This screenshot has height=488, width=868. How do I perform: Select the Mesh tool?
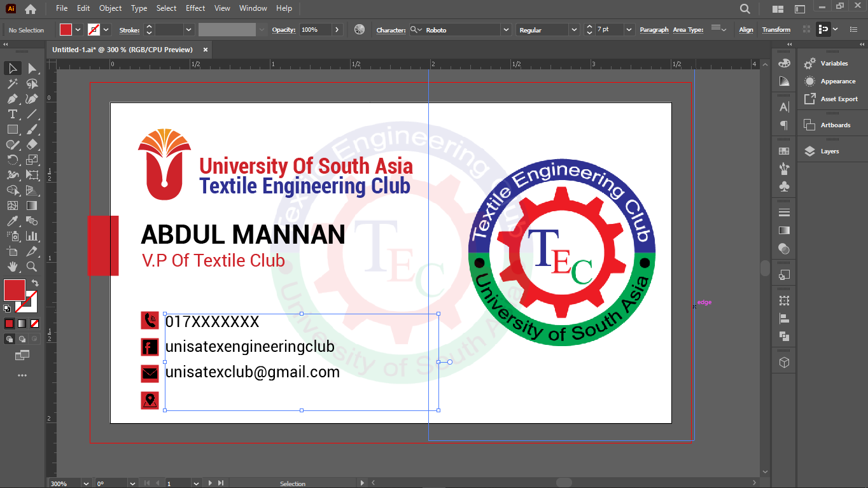click(x=13, y=206)
